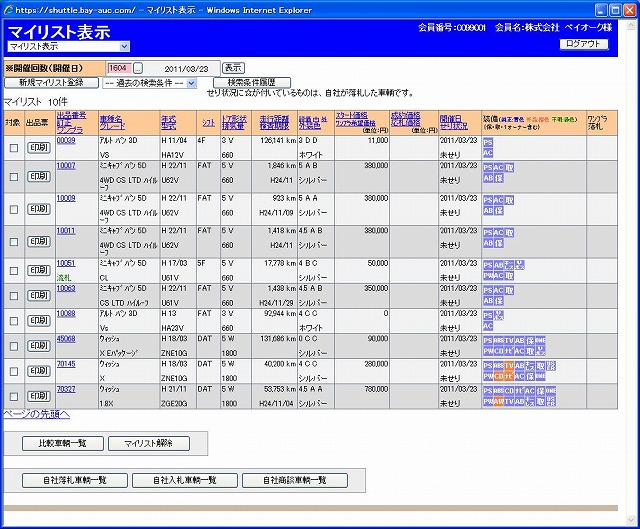Click the Internet Explorer icon in title bar

(8, 10)
